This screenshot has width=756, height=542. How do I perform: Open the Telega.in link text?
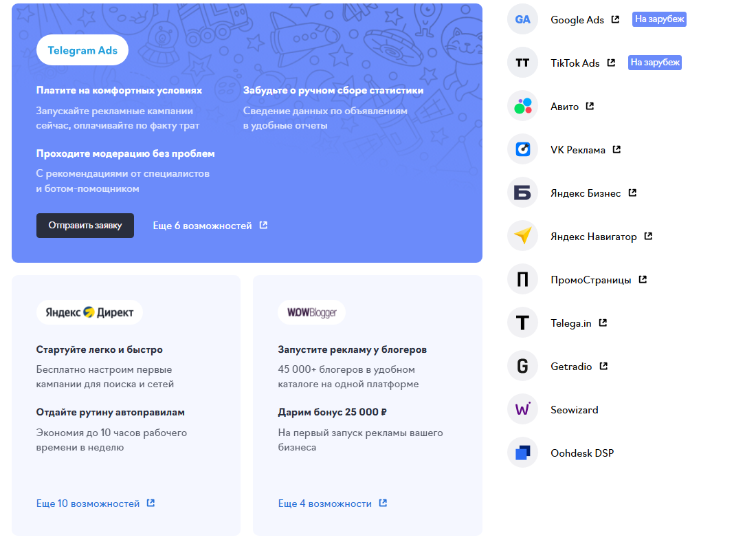pos(571,323)
